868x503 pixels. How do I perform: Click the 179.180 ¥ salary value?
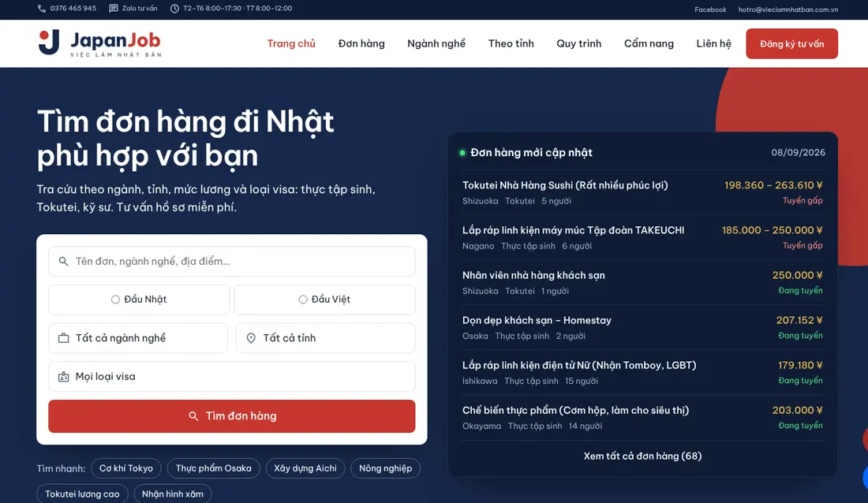(x=800, y=365)
